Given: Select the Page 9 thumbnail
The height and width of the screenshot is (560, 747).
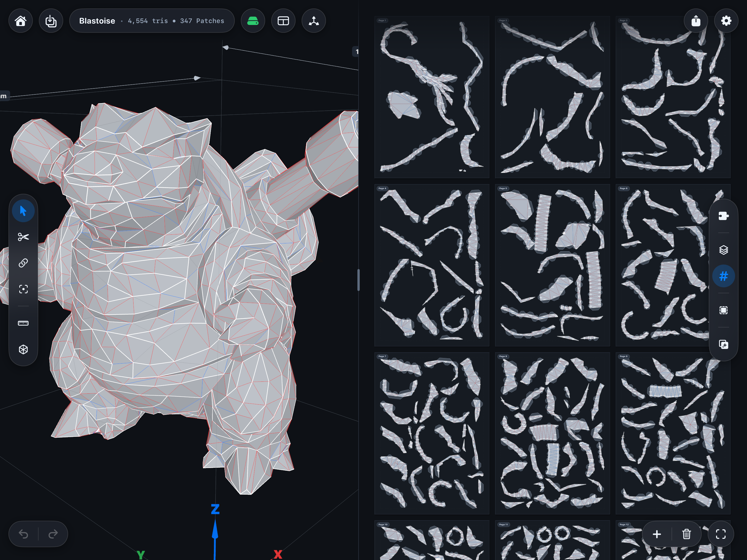Looking at the screenshot, I should [673, 433].
